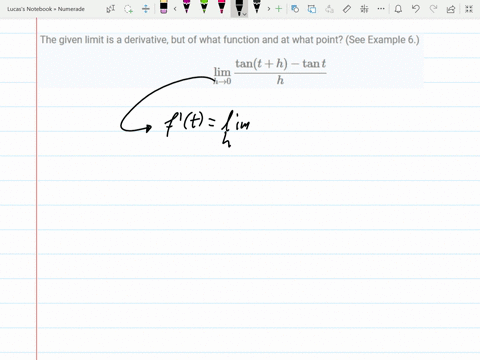Show more pens with right chevron
This screenshot has height=360, width=480.
coord(269,9)
